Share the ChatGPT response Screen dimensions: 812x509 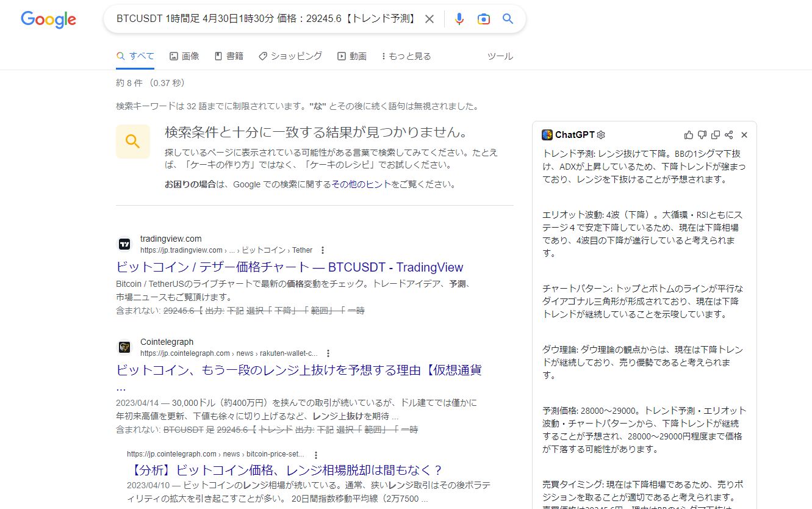729,135
